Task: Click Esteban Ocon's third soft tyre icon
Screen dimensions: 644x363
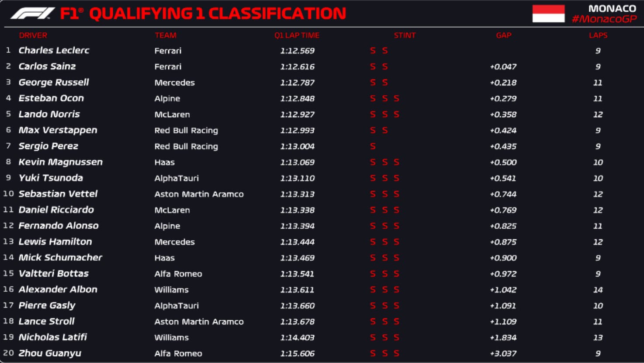Action: [x=396, y=98]
